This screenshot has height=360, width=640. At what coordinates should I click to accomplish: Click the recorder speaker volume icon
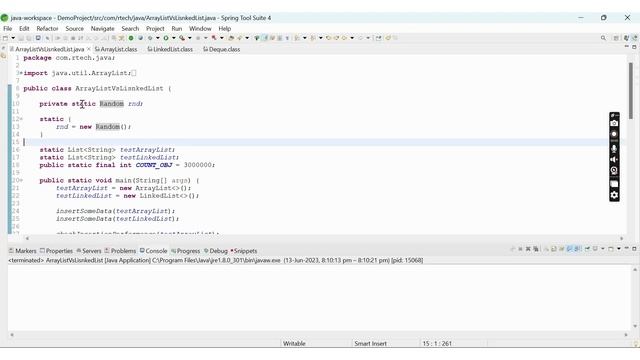point(614,160)
